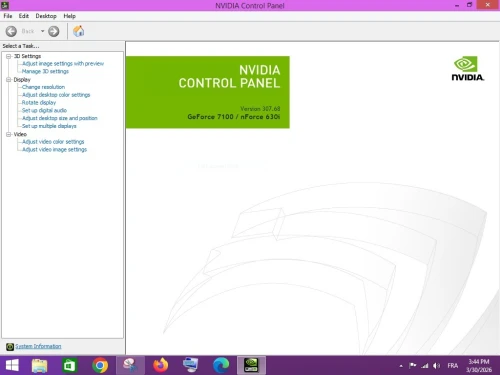This screenshot has height=375, width=500.
Task: Open the System Information link
Action: point(38,346)
